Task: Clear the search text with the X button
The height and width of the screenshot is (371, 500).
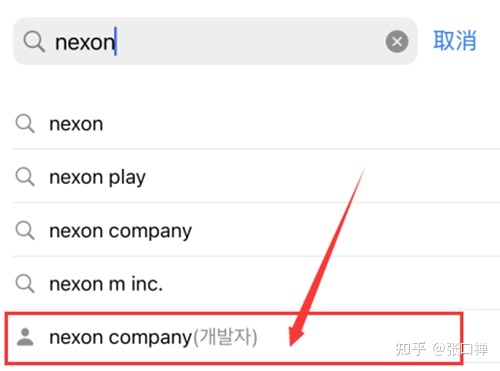Action: (397, 42)
